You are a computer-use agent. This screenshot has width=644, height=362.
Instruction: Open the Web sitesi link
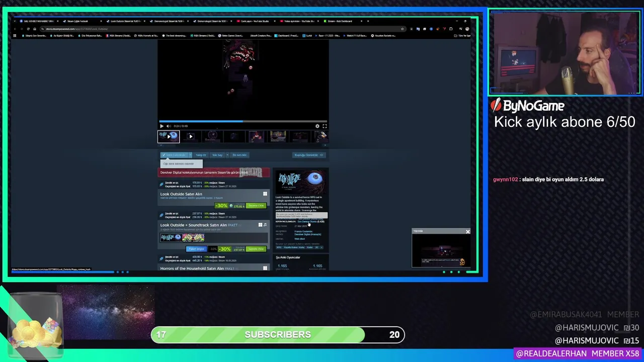point(300,239)
